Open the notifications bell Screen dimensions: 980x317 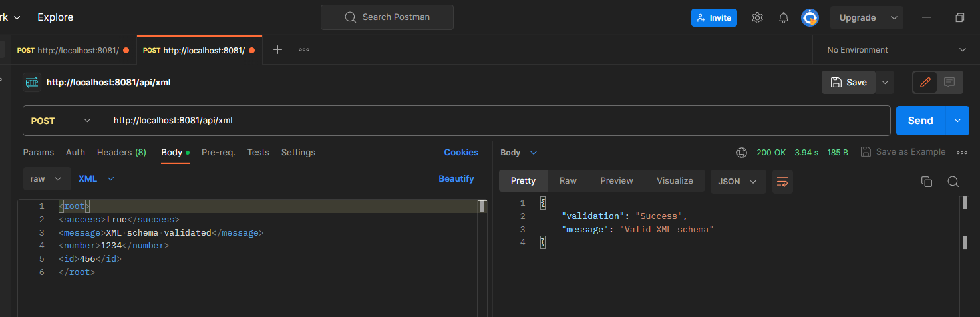click(x=784, y=18)
